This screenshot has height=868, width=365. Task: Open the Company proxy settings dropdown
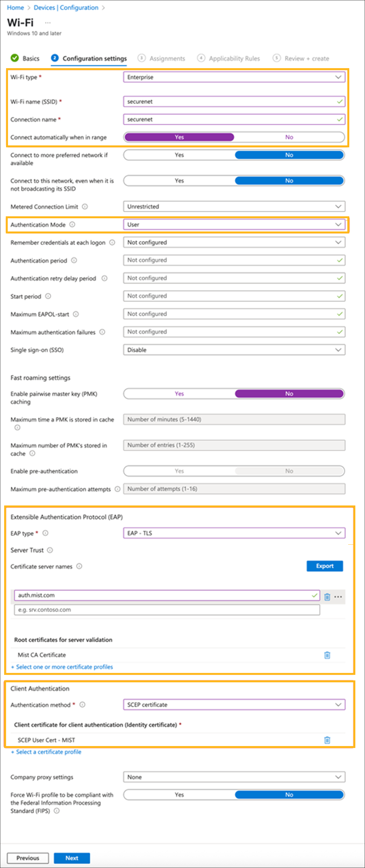click(234, 777)
